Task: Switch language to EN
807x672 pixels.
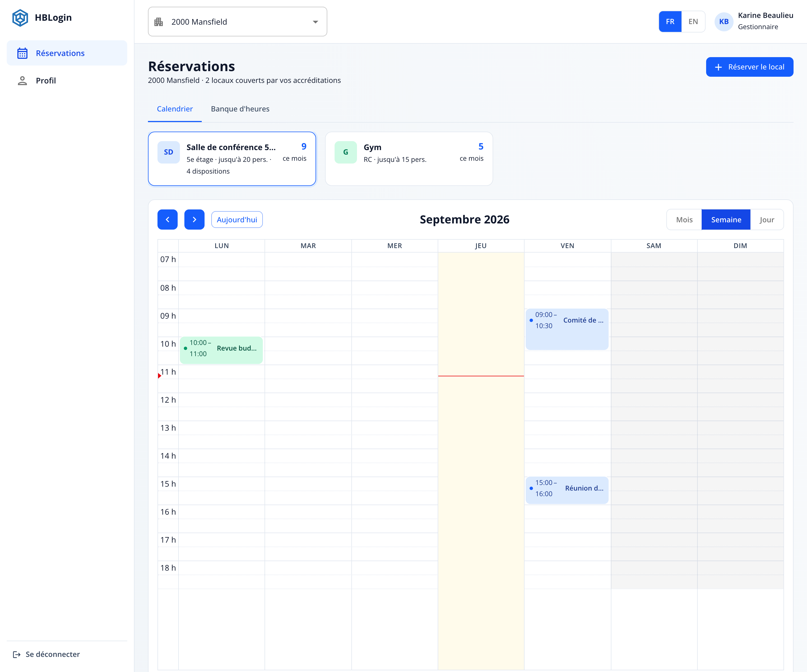Action: click(x=693, y=22)
